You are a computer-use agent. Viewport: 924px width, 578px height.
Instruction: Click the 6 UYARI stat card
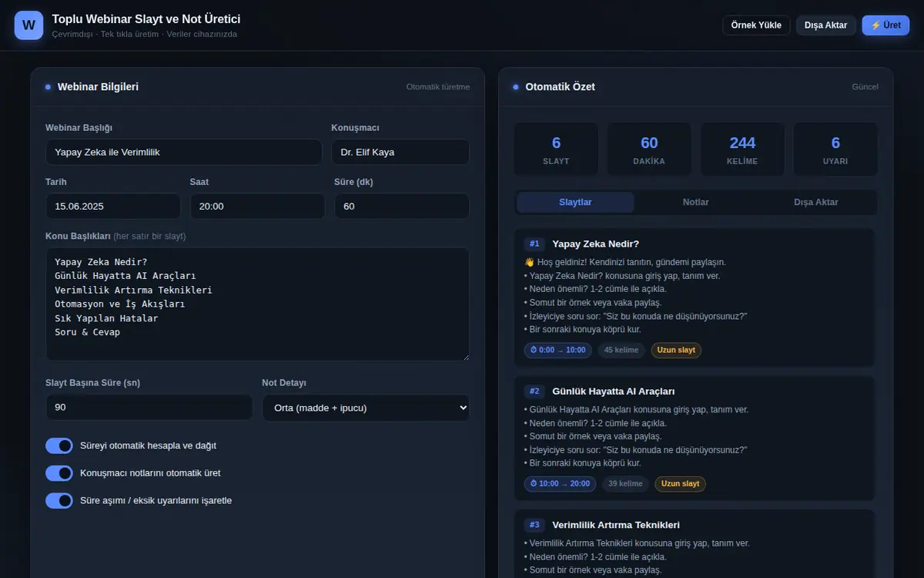click(835, 150)
